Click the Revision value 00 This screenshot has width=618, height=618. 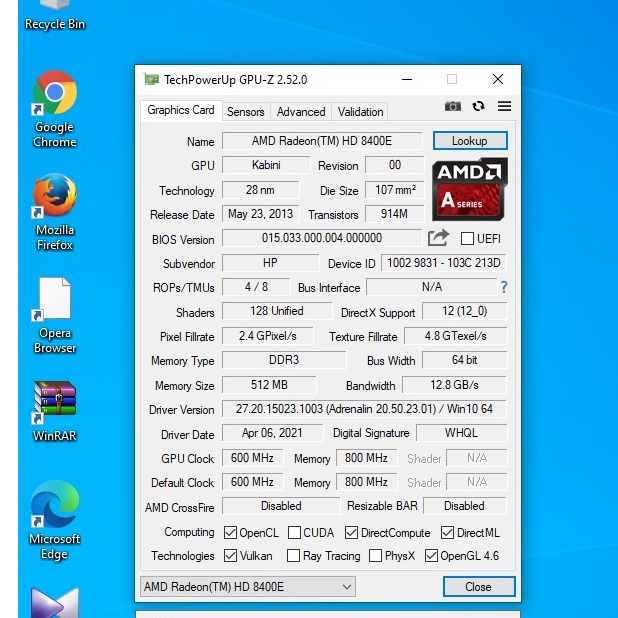click(x=395, y=165)
